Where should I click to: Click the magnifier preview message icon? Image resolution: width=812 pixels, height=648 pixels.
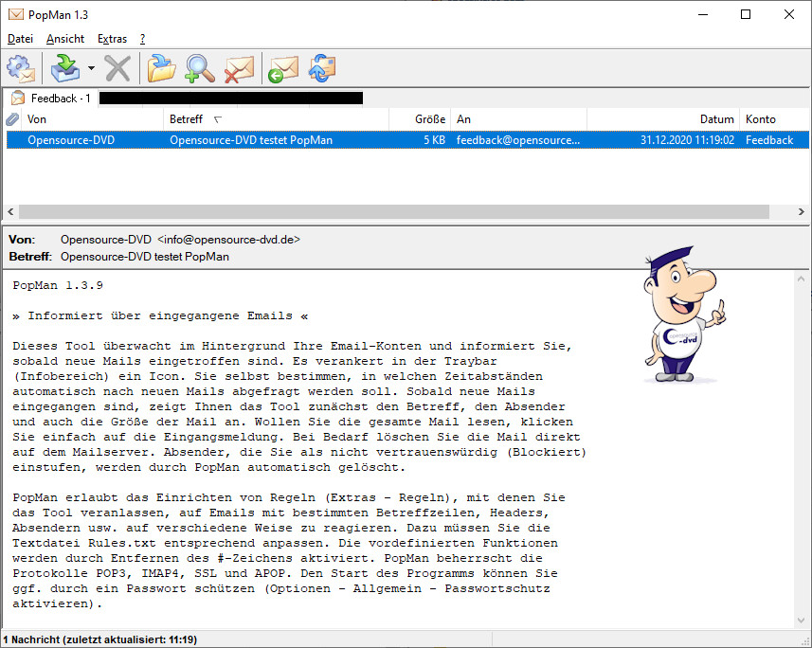tap(200, 68)
